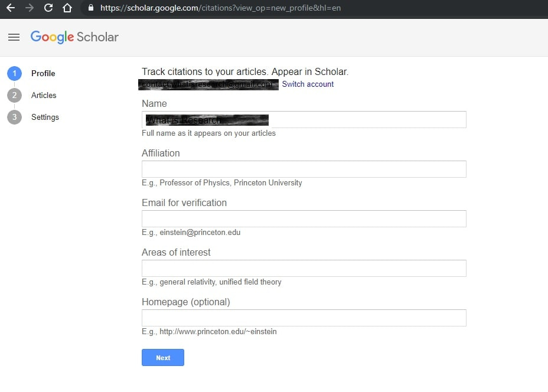Viewport: 548px width, 392px height.
Task: Click the browser home icon
Action: point(67,8)
